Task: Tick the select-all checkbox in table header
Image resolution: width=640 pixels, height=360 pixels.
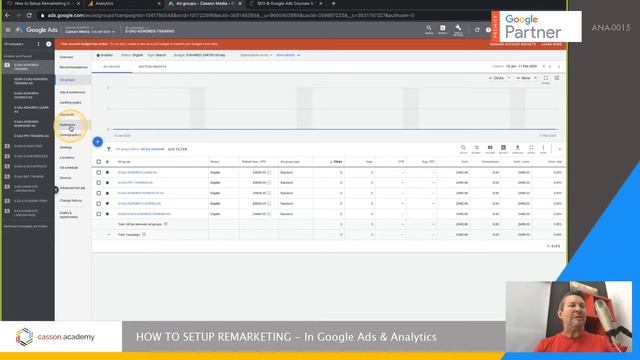Action: (x=99, y=162)
